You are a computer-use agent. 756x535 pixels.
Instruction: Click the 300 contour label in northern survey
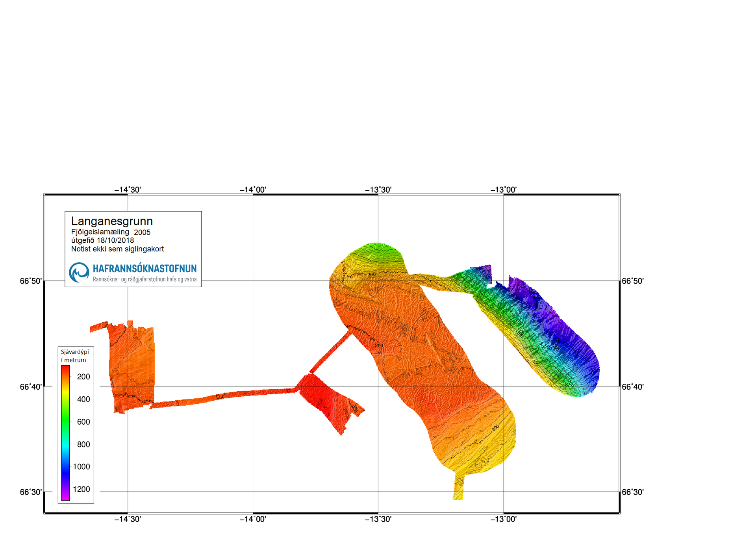(x=371, y=275)
